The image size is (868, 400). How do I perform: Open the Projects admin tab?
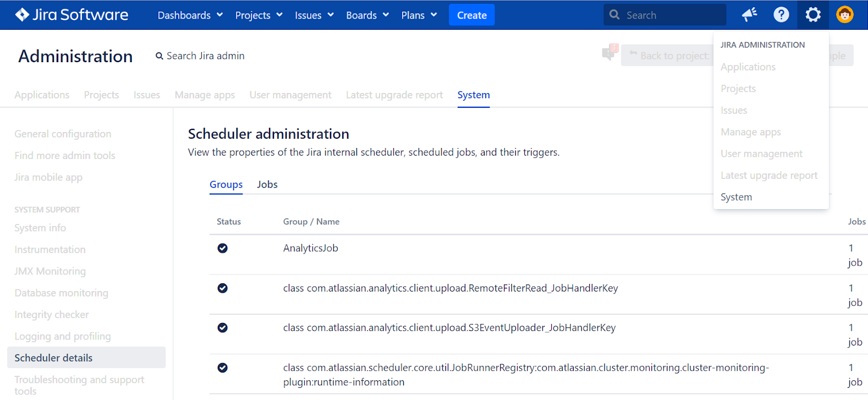(101, 95)
